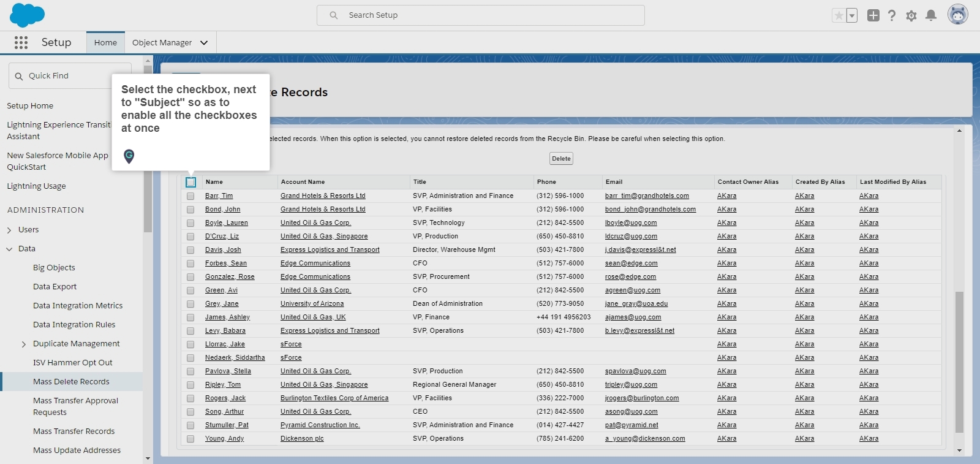980x464 pixels.
Task: Open Burlington Textiles Corp of America link
Action: (334, 398)
